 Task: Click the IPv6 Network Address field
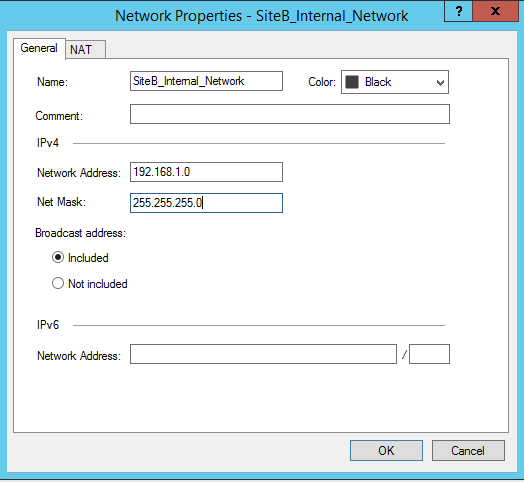(263, 354)
